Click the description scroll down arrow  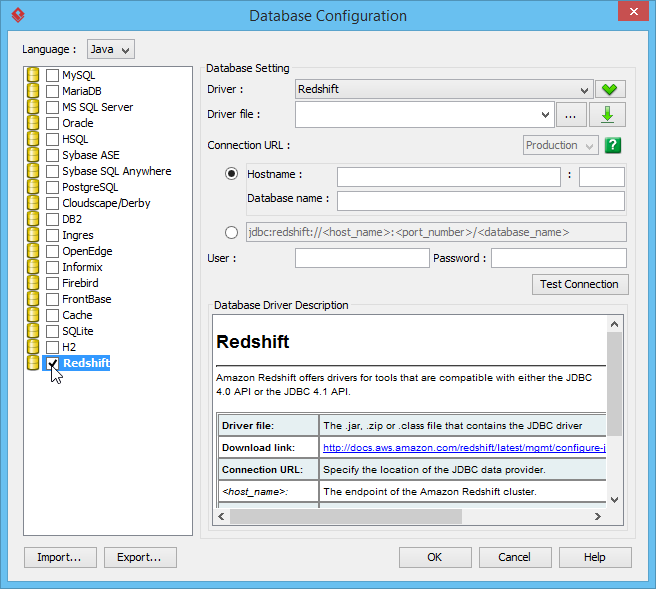pyautogui.click(x=614, y=499)
